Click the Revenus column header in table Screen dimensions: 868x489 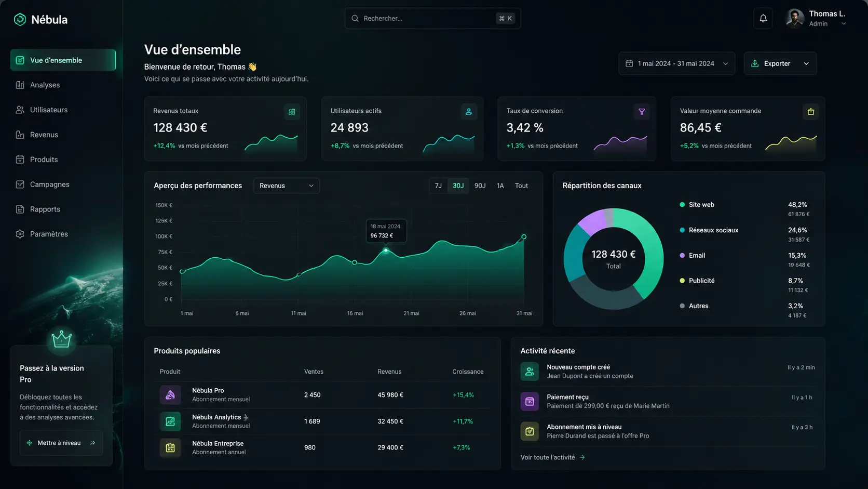389,372
